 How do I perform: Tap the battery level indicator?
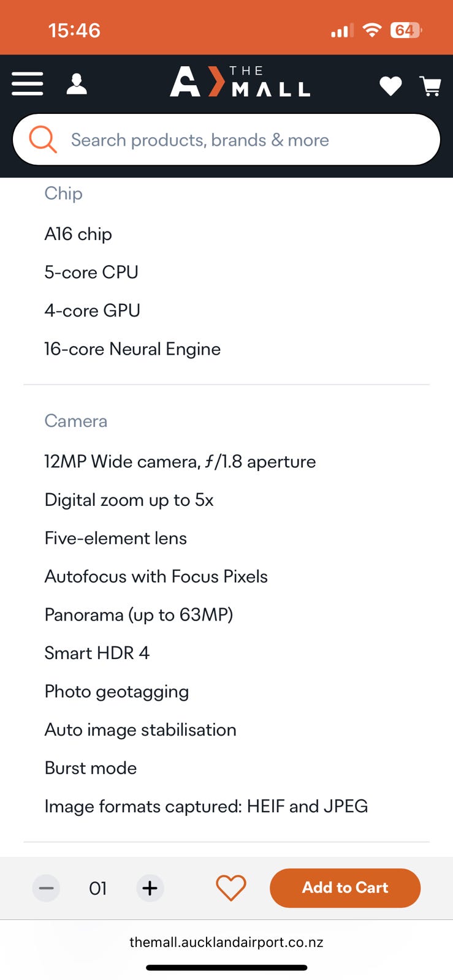[x=406, y=30]
